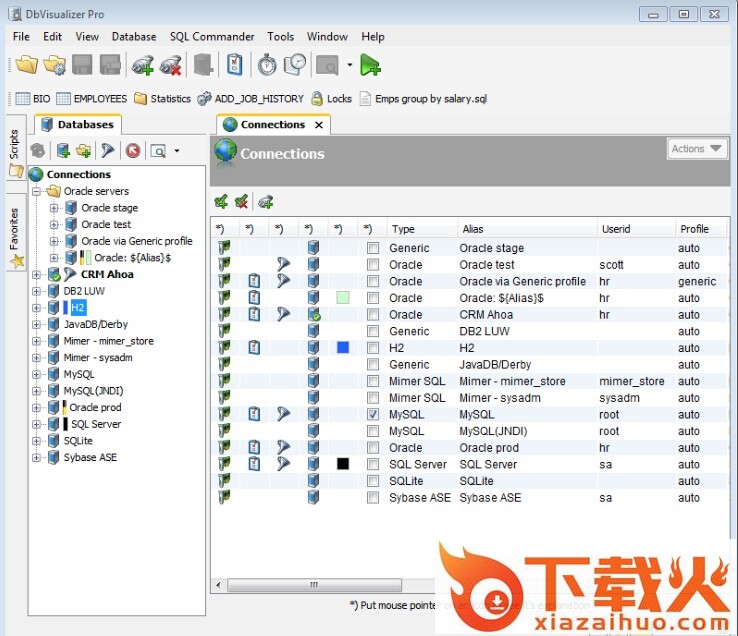This screenshot has width=738, height=636.
Task: Open the Tools menu
Action: (x=281, y=37)
